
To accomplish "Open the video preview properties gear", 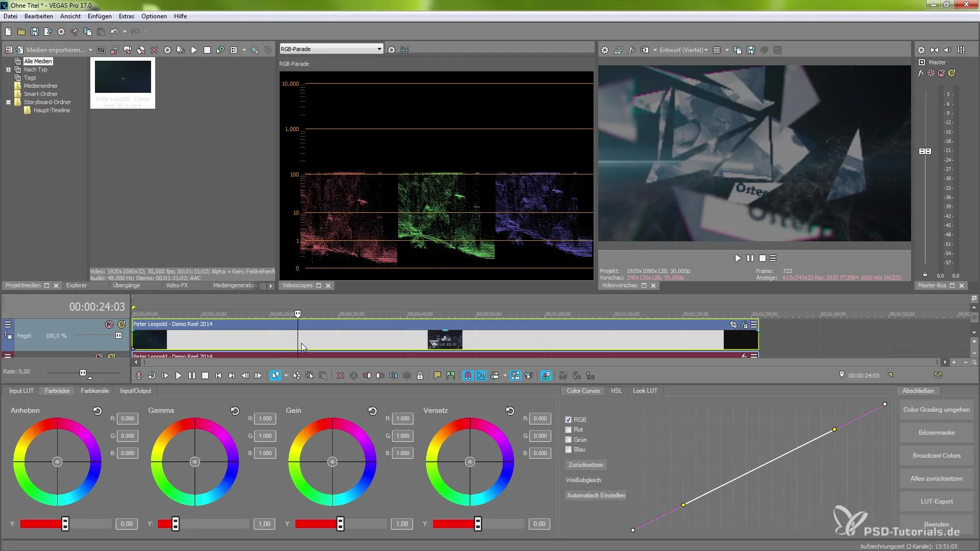I will [x=605, y=50].
